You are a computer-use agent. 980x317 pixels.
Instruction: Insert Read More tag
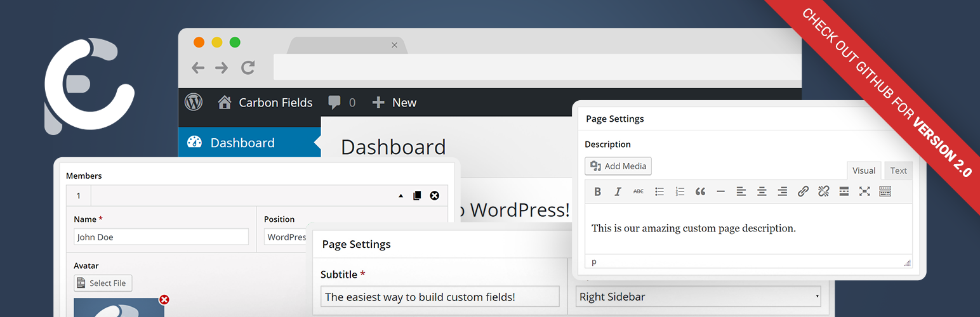click(844, 191)
